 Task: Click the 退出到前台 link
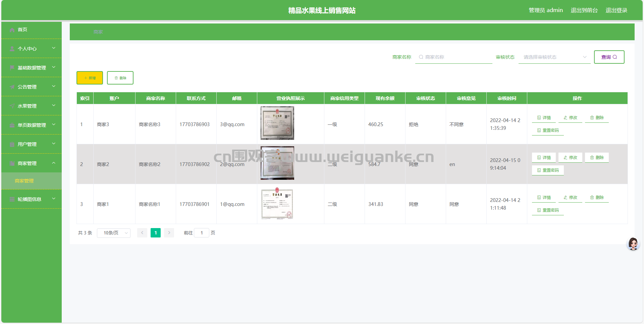click(584, 10)
